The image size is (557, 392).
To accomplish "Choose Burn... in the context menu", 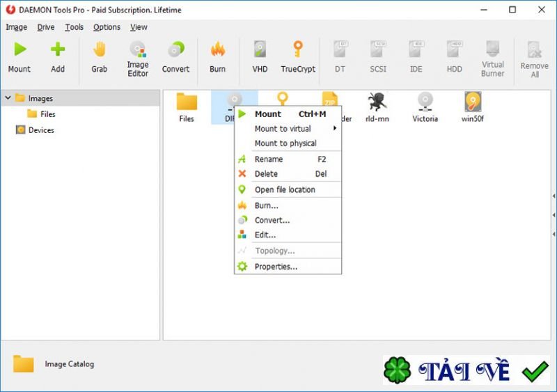I will click(x=288, y=206).
